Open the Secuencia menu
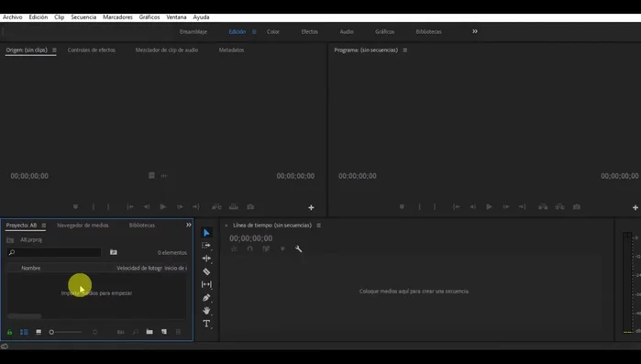641x364 pixels. pos(83,17)
